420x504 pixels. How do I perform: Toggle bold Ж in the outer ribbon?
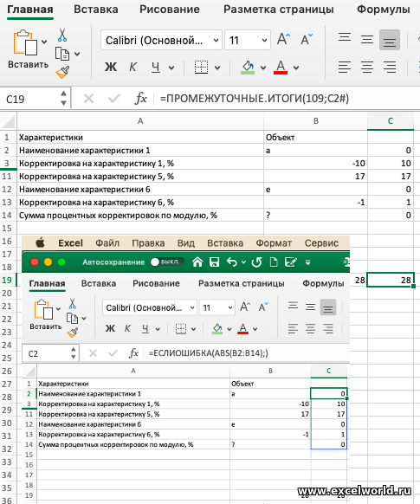pos(111,68)
